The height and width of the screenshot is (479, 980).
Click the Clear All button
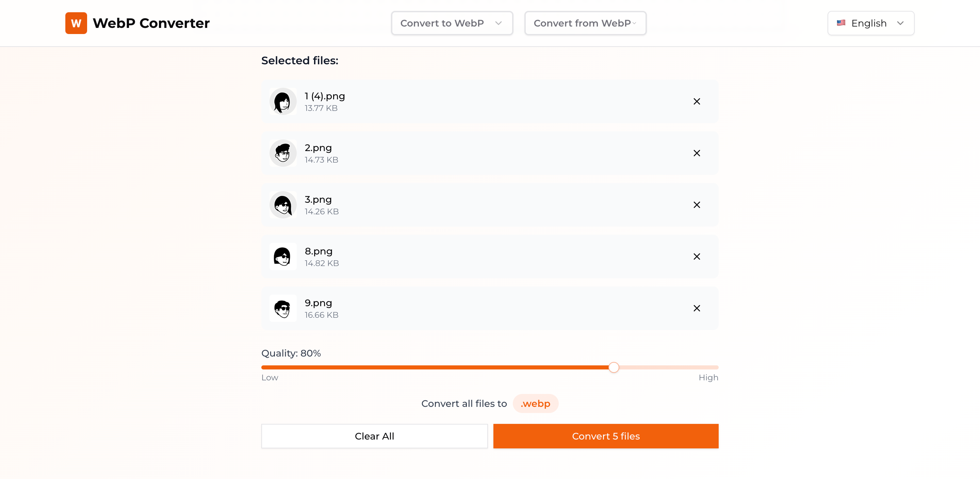(x=374, y=436)
